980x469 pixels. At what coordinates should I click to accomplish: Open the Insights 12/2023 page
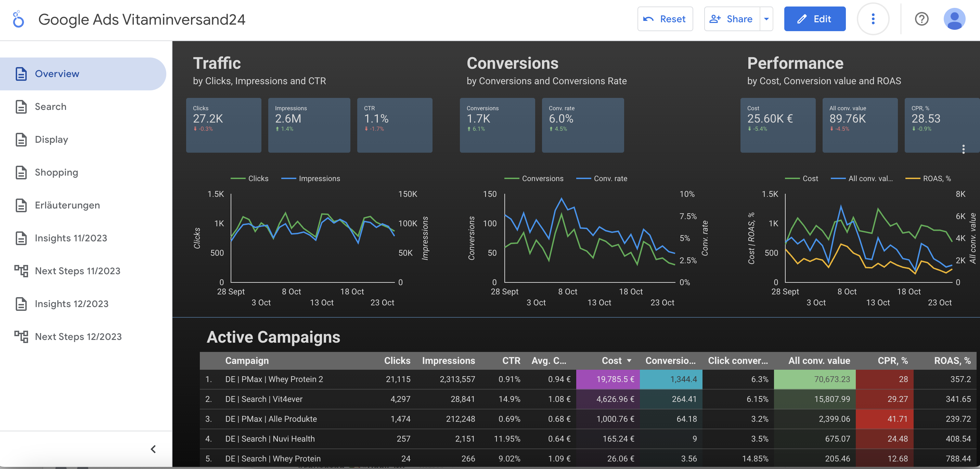[x=83, y=304]
